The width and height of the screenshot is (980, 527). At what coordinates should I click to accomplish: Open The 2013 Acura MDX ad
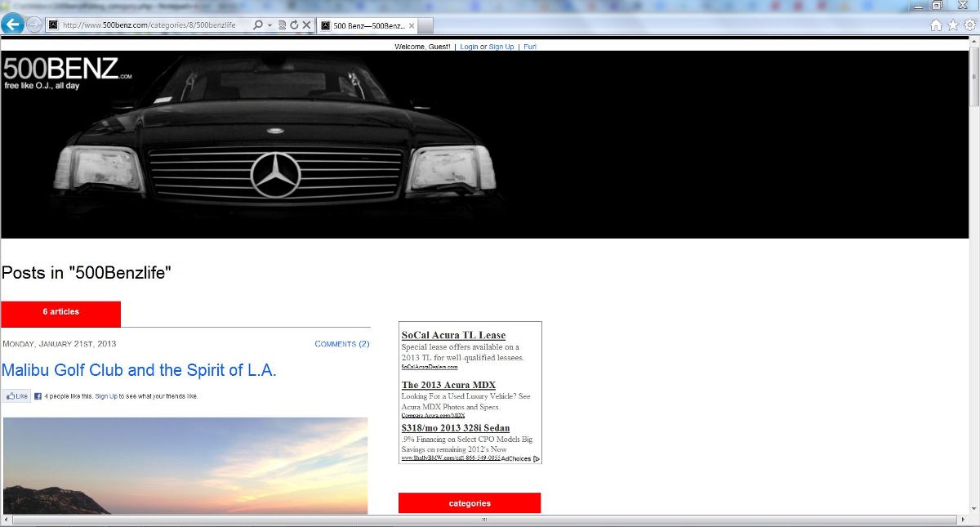coord(448,385)
